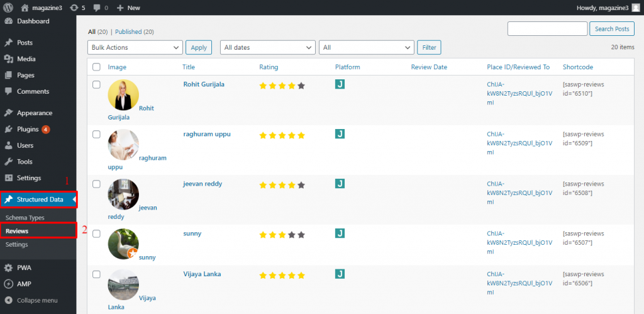Click raghuram uppu's profile thumbnail
This screenshot has height=314, width=644.
(123, 145)
